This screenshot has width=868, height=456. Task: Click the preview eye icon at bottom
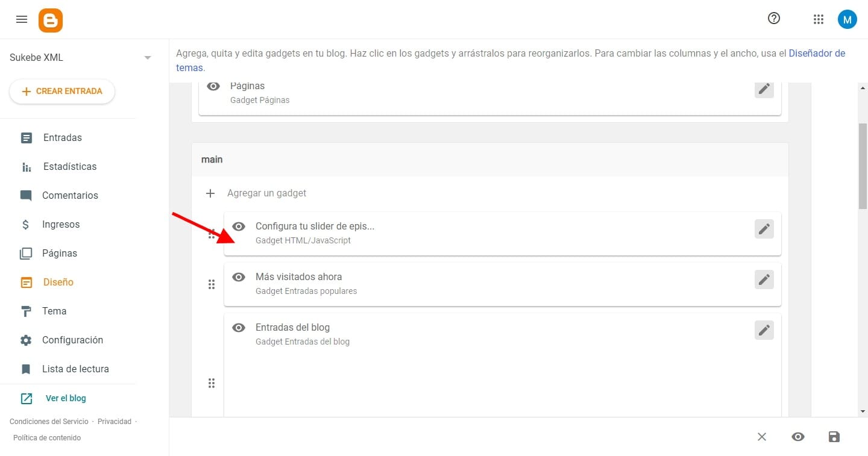[798, 437]
